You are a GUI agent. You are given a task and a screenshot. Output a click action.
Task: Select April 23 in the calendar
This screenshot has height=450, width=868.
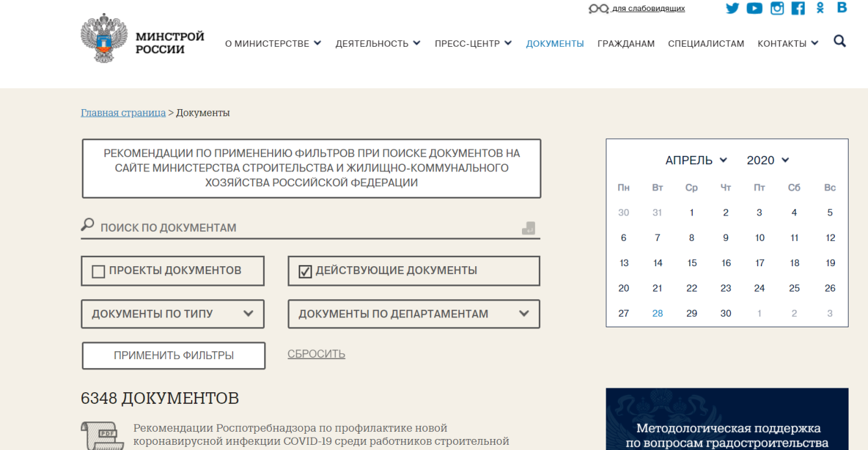(726, 288)
